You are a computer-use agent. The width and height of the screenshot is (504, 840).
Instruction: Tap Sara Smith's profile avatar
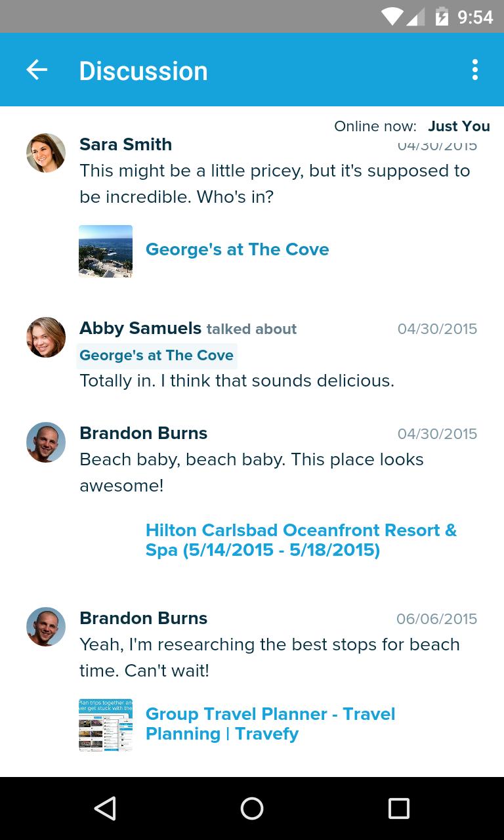coord(46,153)
